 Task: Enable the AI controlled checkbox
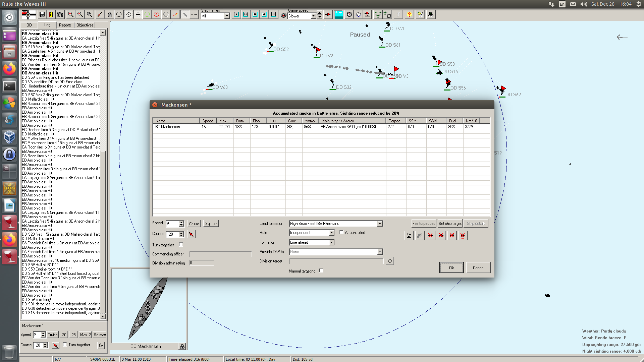click(341, 232)
